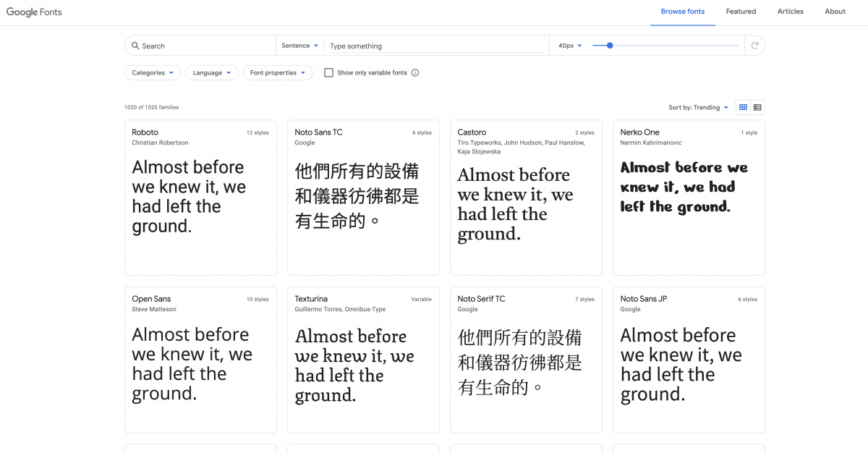Open variable fonts info help icon
This screenshot has height=453, width=868.
tap(415, 72)
